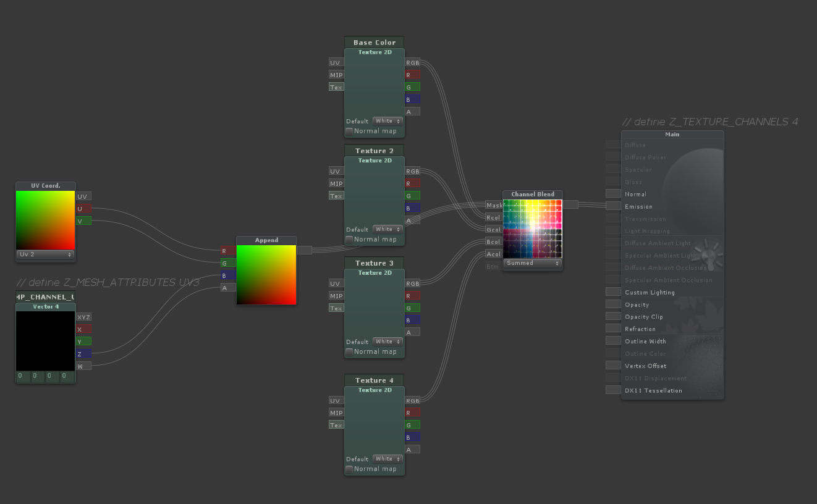
Task: Click the Acol input port on Channel Blend
Action: click(x=494, y=254)
